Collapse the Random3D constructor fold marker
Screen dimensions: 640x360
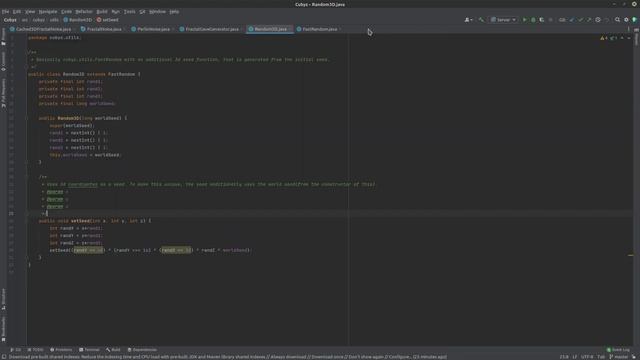point(27,118)
